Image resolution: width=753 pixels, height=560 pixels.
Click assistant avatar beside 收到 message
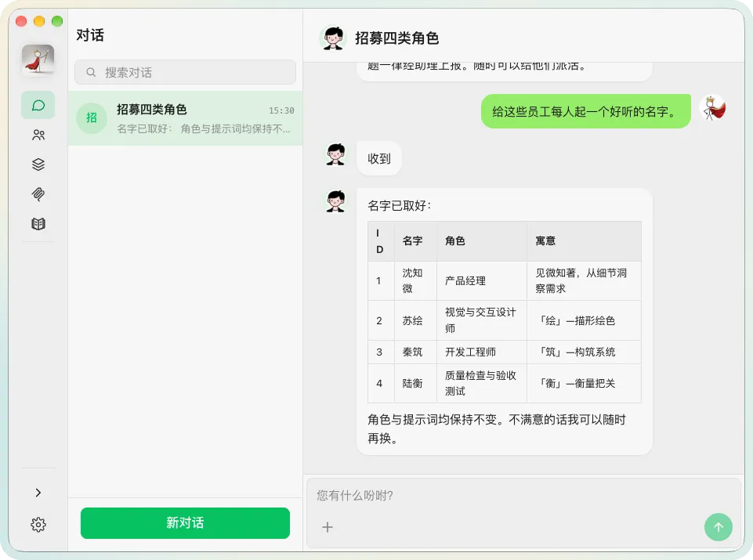[x=335, y=154]
